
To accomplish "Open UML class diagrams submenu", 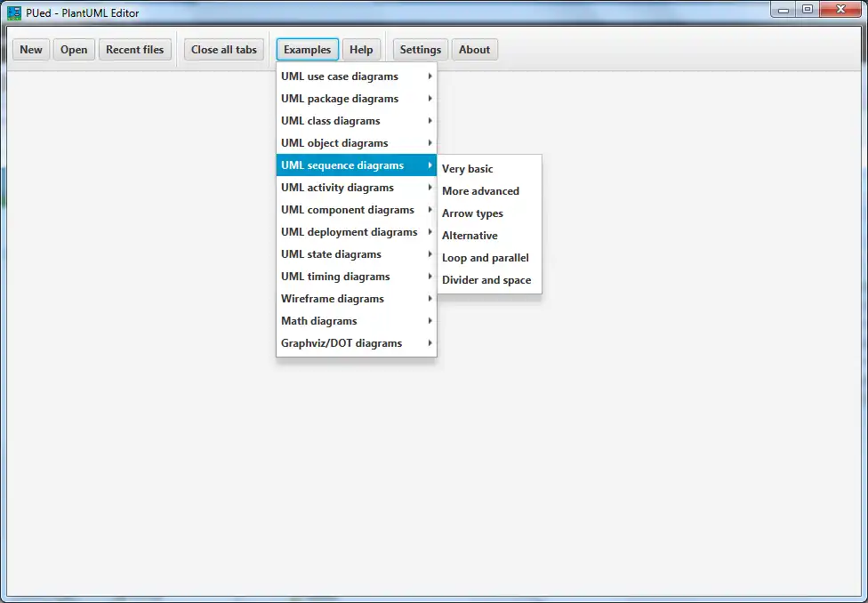I will pos(357,121).
